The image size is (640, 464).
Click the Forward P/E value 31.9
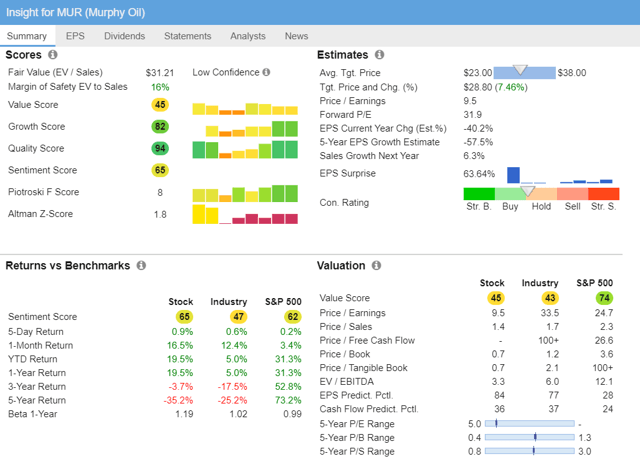(472, 115)
